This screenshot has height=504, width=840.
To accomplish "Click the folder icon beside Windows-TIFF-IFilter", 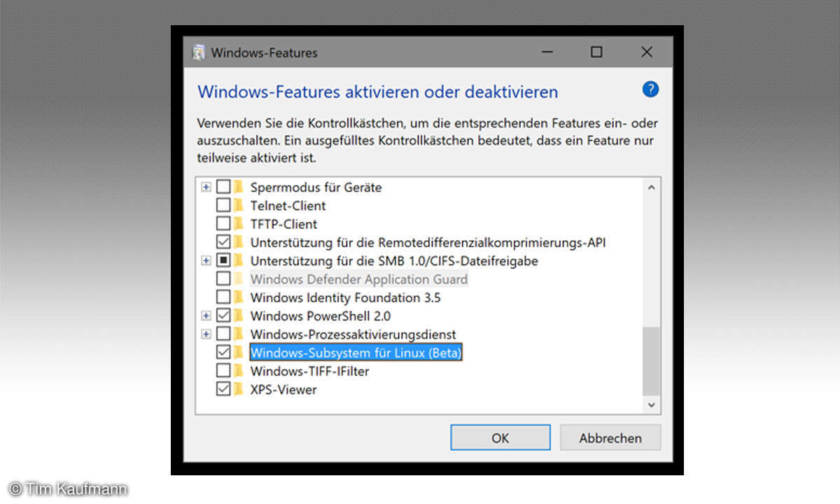I will click(238, 371).
